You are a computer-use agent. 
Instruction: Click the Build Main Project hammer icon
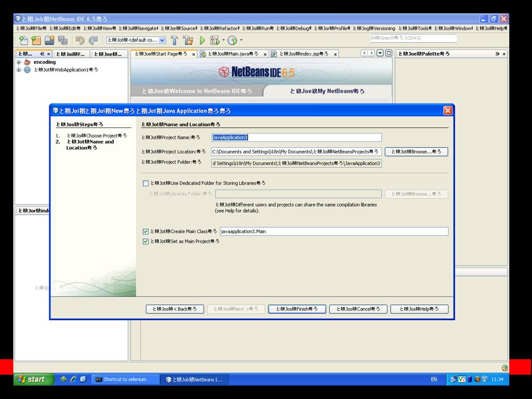pos(175,40)
